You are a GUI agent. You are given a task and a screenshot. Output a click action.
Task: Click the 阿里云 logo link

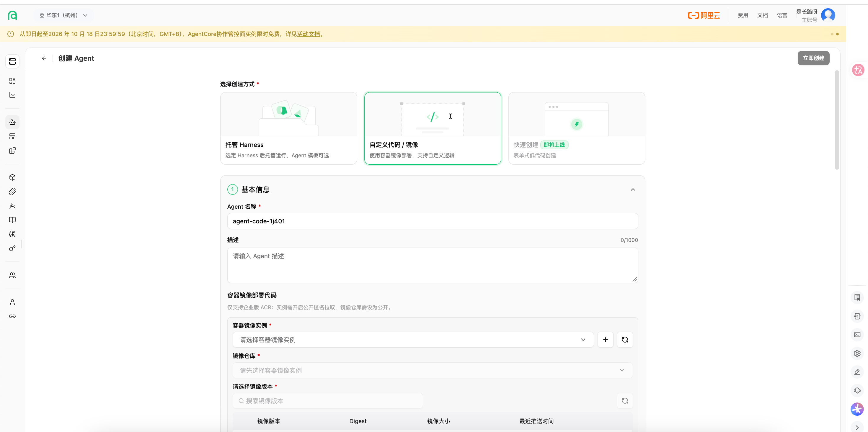[704, 15]
